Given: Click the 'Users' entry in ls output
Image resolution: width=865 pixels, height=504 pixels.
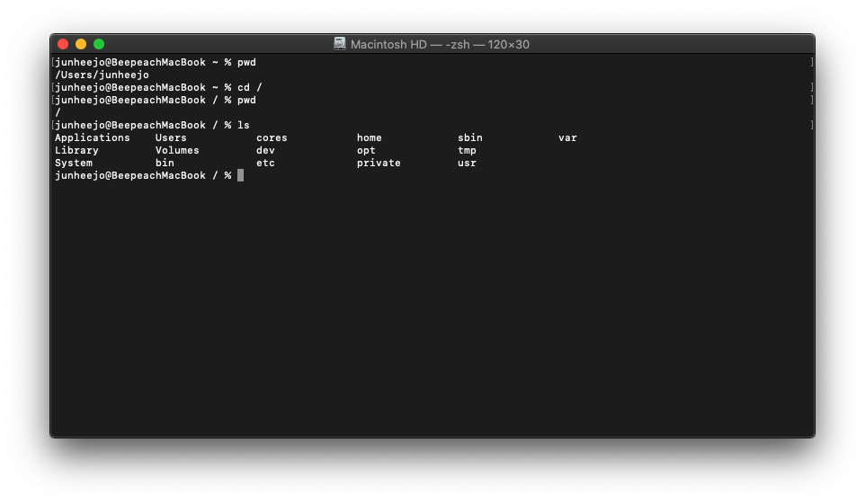Looking at the screenshot, I should [171, 137].
